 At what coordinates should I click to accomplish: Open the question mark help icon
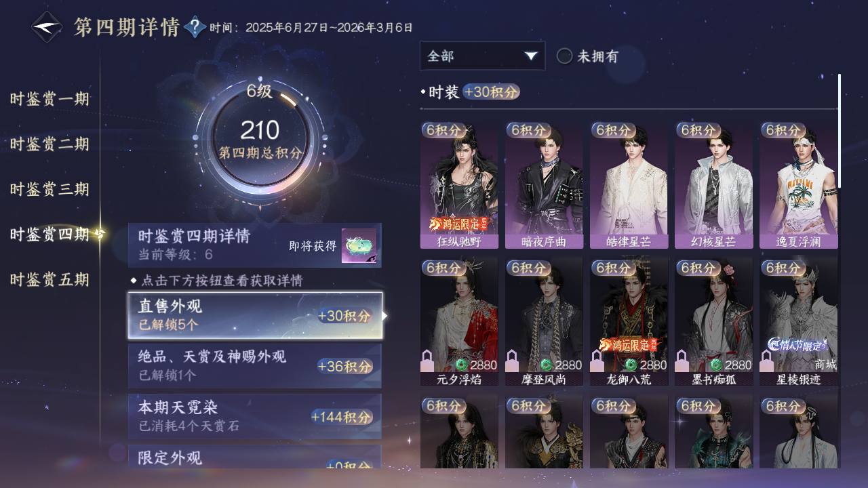pos(195,27)
